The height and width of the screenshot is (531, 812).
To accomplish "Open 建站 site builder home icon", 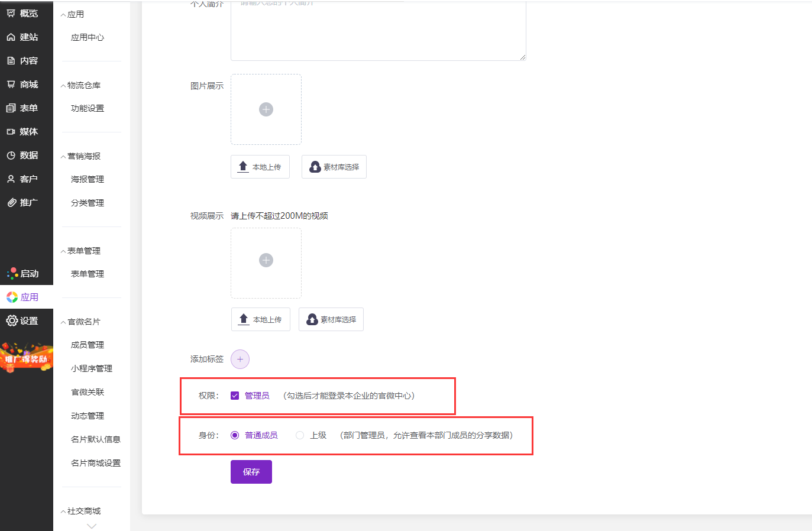I will coord(11,37).
